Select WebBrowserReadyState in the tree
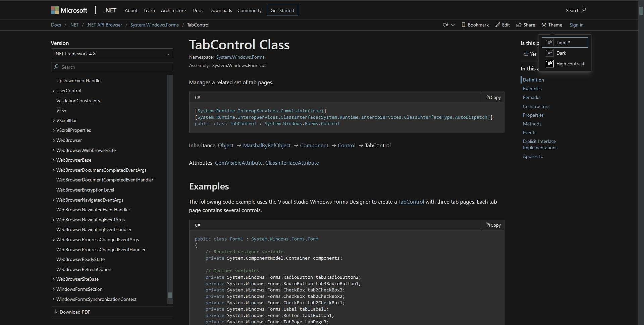Screen dimensions: 644x325 pos(80,259)
